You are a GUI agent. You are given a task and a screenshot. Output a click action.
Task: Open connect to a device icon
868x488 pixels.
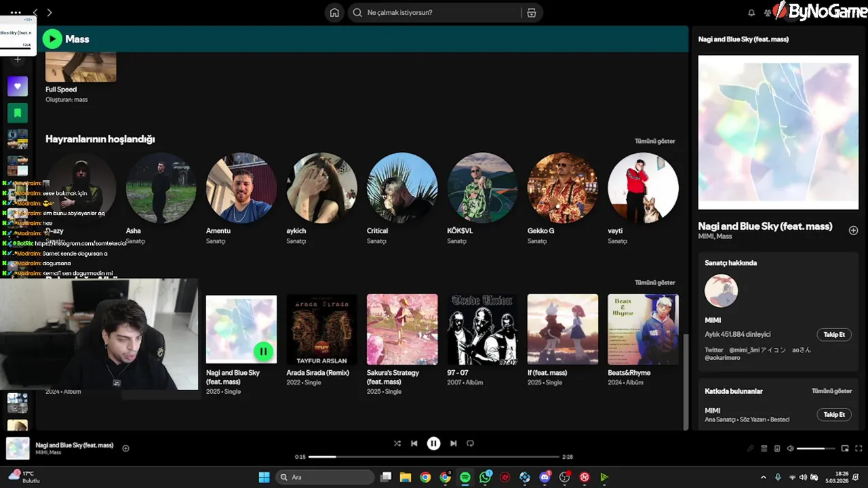click(x=777, y=448)
